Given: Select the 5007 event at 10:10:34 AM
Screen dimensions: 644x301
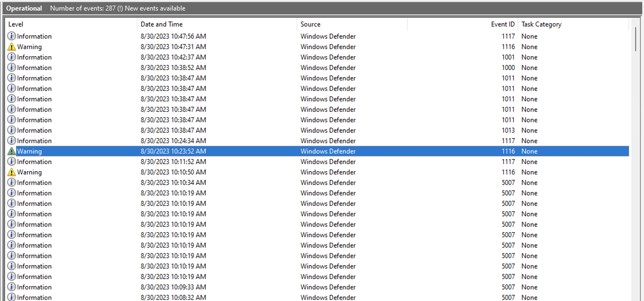Looking at the screenshot, I should click(x=173, y=183).
